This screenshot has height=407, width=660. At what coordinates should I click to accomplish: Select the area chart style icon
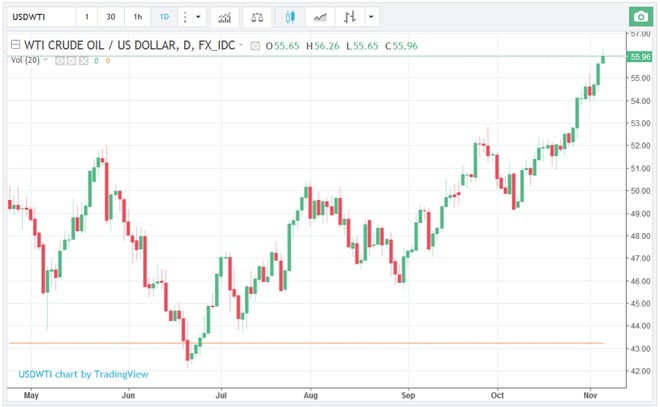point(320,17)
